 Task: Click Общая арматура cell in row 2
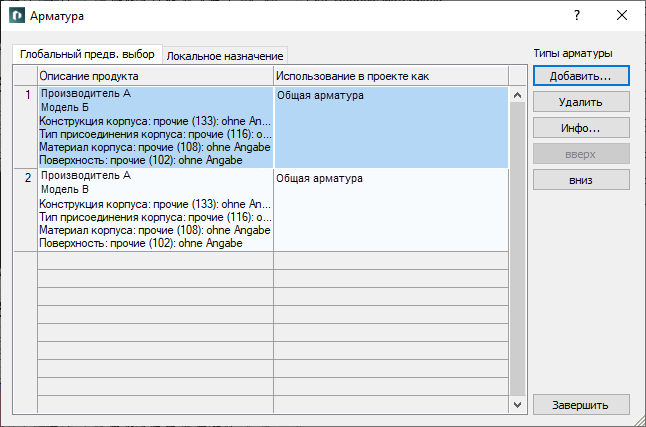tap(391, 210)
